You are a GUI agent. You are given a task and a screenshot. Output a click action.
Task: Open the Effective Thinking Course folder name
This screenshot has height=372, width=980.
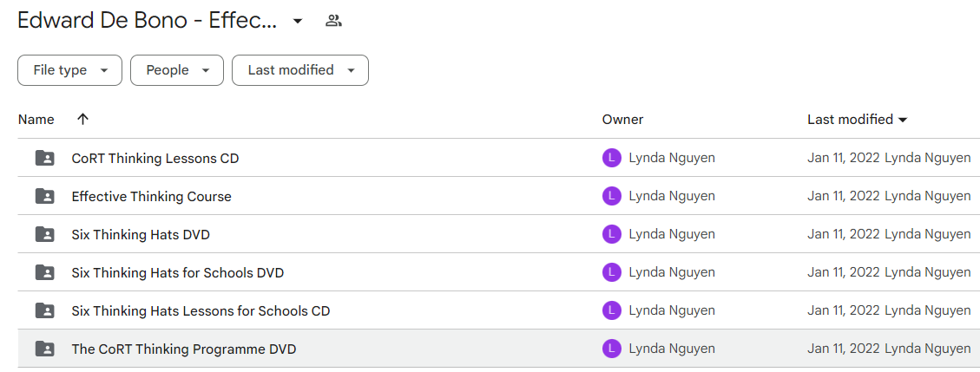pyautogui.click(x=151, y=197)
